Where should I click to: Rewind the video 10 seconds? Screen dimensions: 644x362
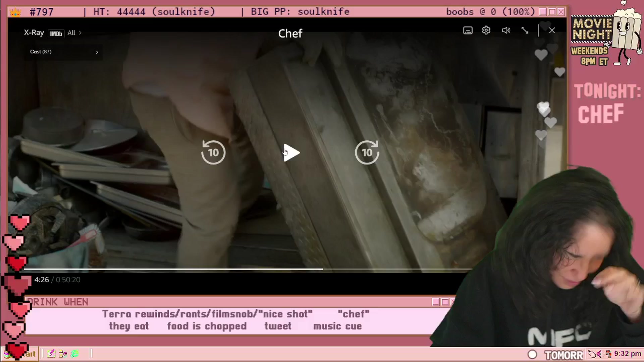click(x=213, y=153)
